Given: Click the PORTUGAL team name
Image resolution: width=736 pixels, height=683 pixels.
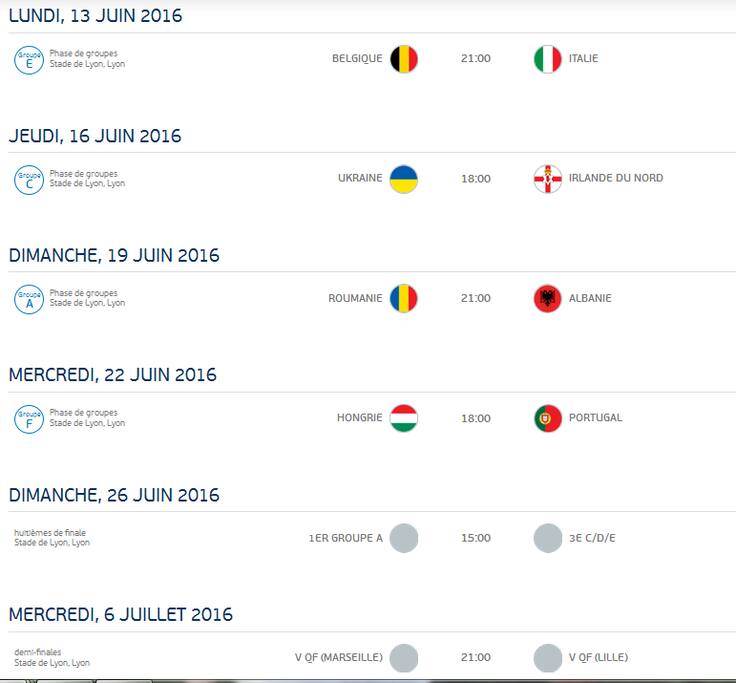Looking at the screenshot, I should point(595,417).
